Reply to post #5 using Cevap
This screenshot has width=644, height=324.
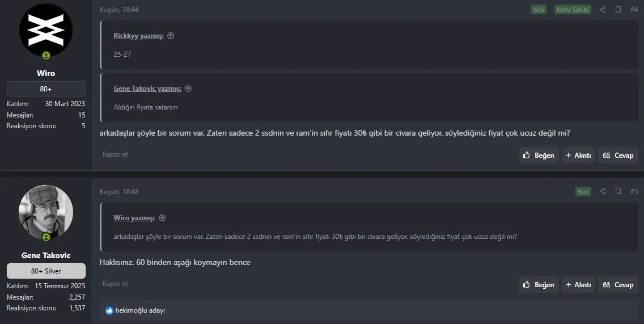[x=618, y=284]
